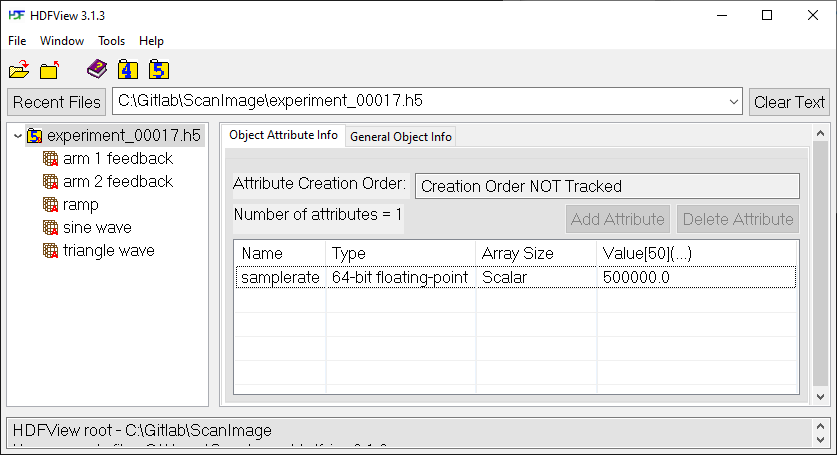This screenshot has height=455, width=837.
Task: Select arm 2 feedback in tree
Action: [x=118, y=182]
